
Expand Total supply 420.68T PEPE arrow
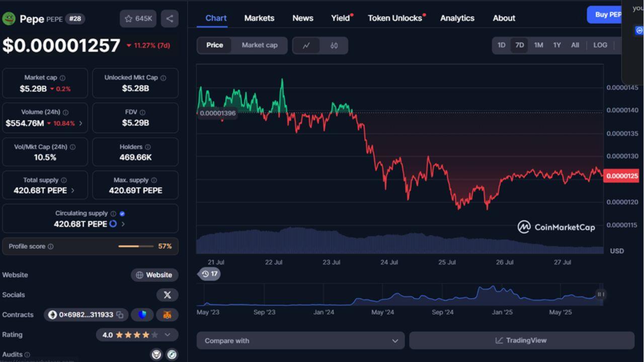pos(73,191)
